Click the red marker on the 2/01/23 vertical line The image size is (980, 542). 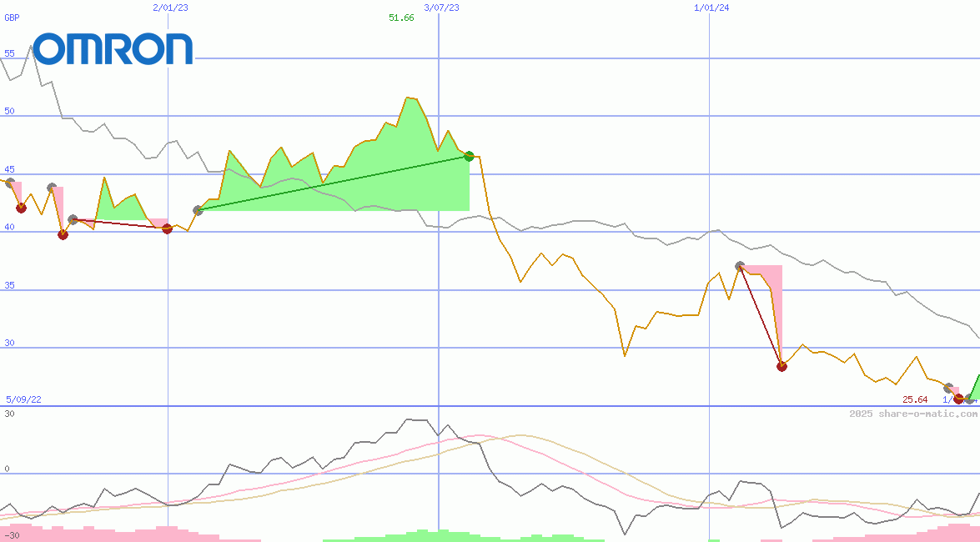[167, 228]
